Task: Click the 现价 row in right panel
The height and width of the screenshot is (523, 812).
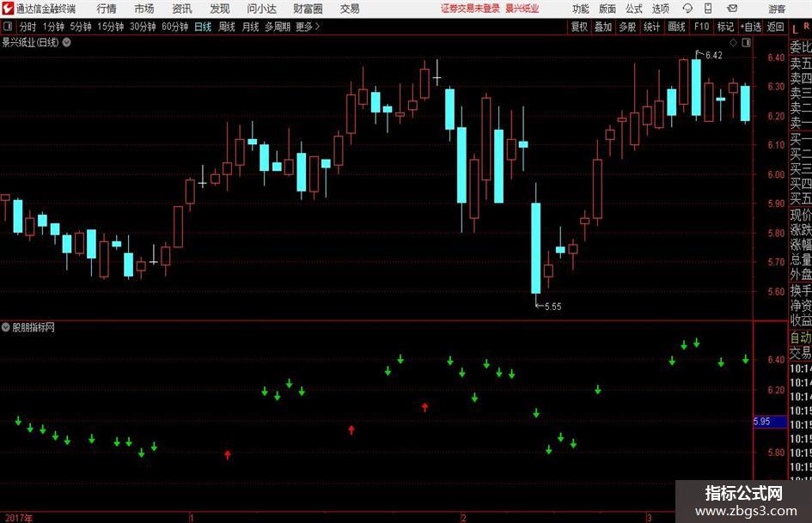Action: 801,215
